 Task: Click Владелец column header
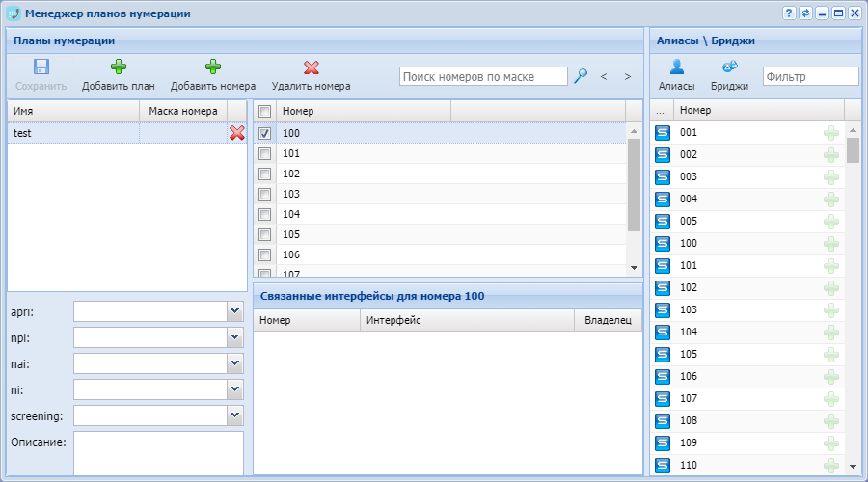coord(608,320)
